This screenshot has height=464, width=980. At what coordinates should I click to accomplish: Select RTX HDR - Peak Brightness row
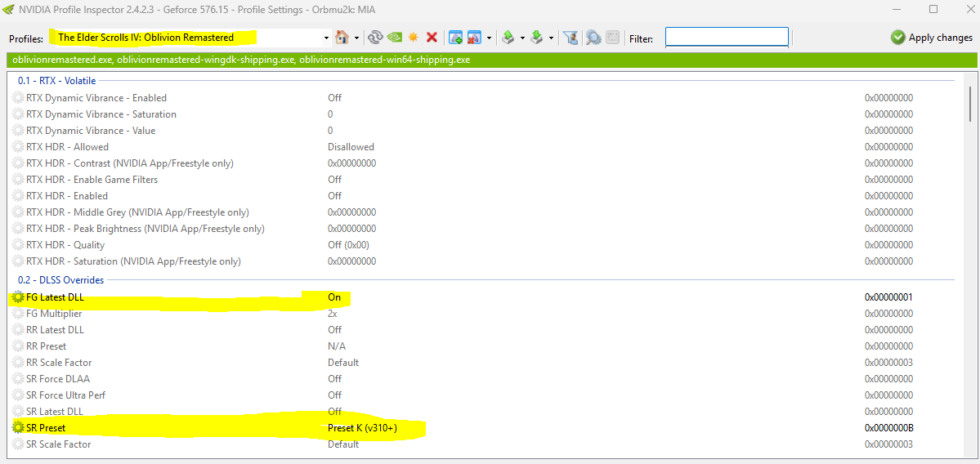click(x=485, y=229)
